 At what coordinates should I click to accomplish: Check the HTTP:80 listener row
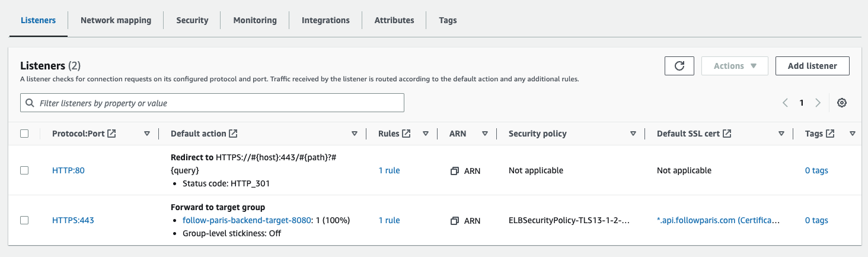pyautogui.click(x=24, y=170)
